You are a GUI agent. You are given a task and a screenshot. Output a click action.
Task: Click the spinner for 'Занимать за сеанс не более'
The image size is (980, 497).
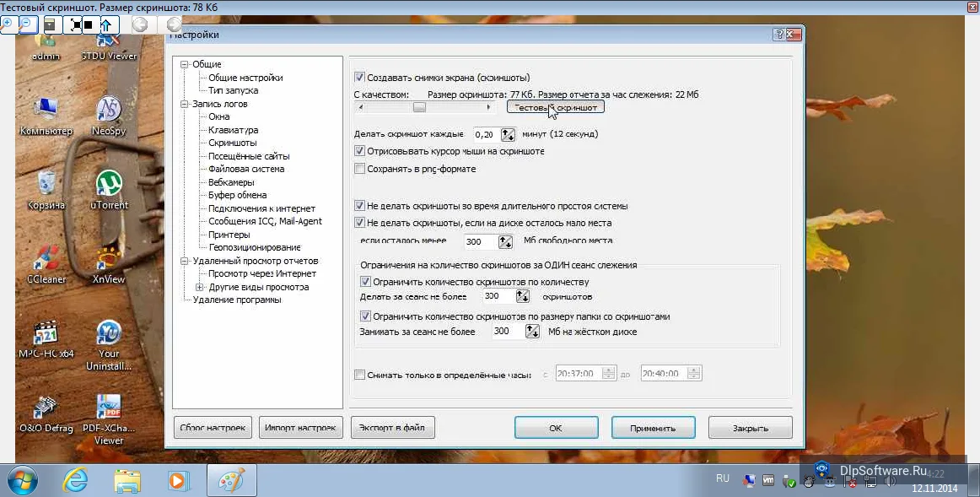pos(532,332)
